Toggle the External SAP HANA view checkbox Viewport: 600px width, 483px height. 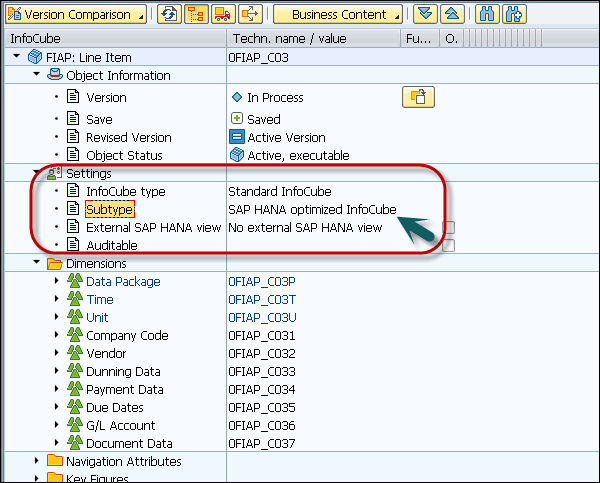(449, 228)
